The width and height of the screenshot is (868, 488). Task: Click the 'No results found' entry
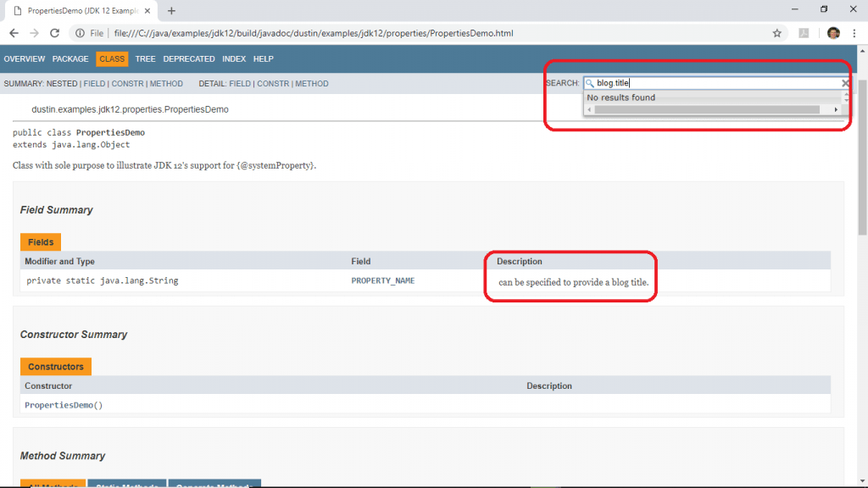tap(620, 97)
